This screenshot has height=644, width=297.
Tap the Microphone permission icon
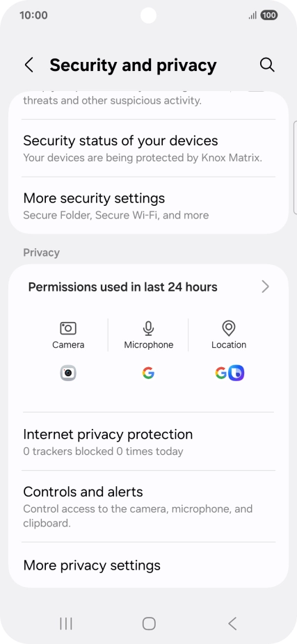click(x=148, y=328)
